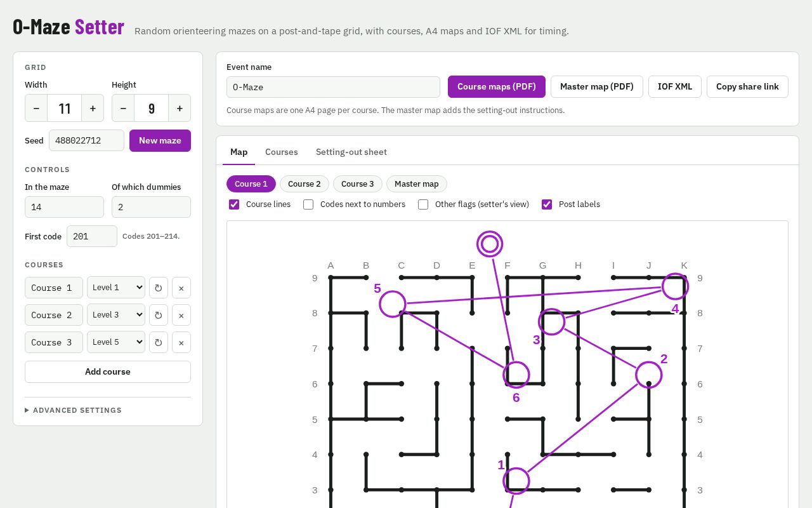The image size is (812, 508).
Task: Enable Codes next to numbers checkbox
Action: tap(308, 204)
